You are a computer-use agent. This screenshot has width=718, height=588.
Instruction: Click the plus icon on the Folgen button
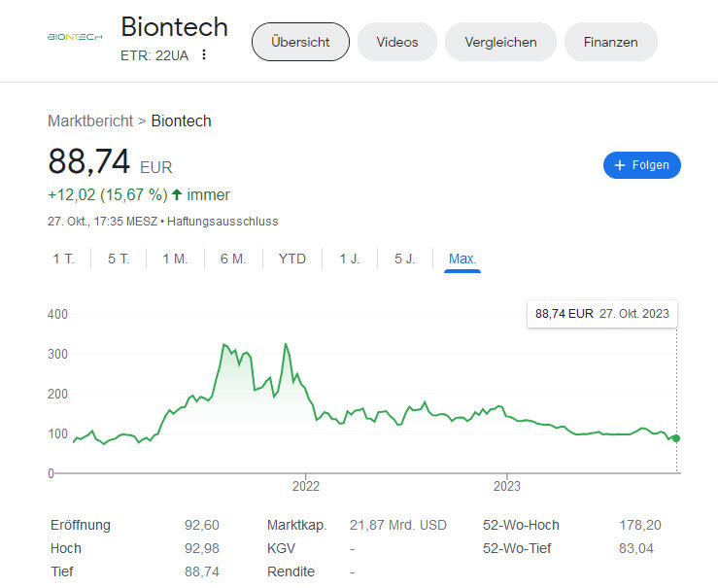620,165
